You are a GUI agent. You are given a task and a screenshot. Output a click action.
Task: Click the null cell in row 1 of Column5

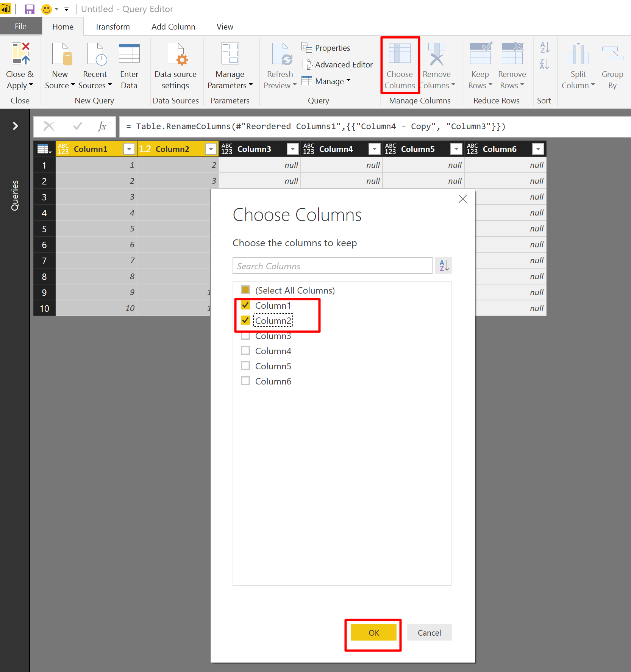coord(424,165)
